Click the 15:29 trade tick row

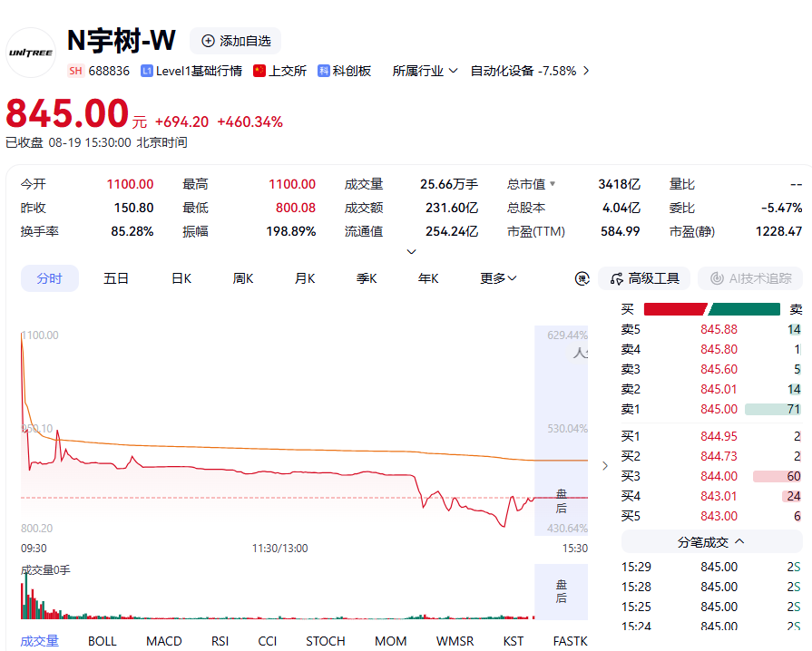[x=711, y=567]
